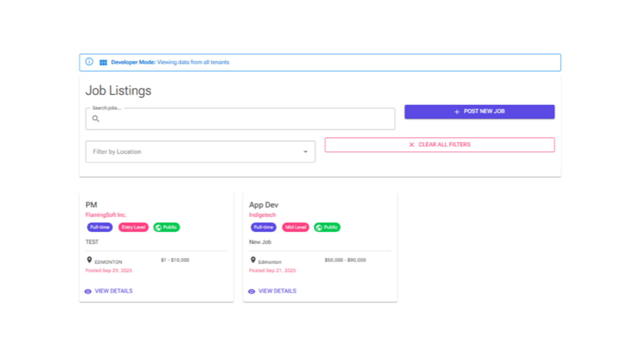Screen dimensions: 644x362
Task: Click the location pin on the App Dev card
Action: coord(253,260)
